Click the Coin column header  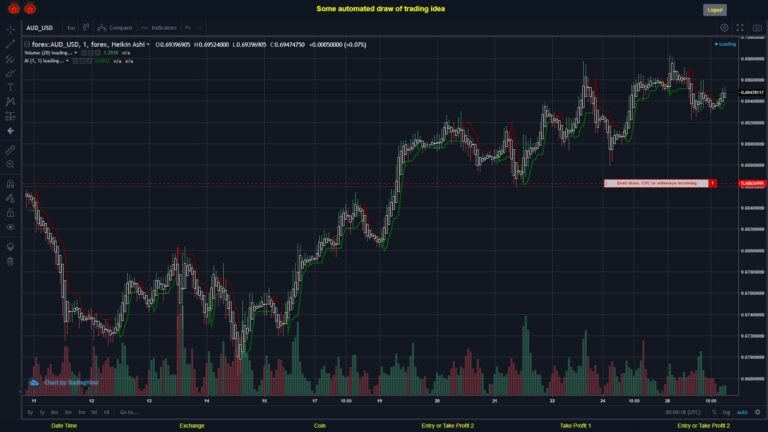pos(320,426)
